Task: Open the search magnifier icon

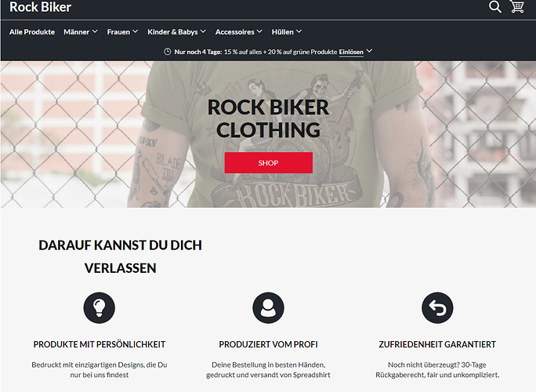Action: tap(494, 6)
